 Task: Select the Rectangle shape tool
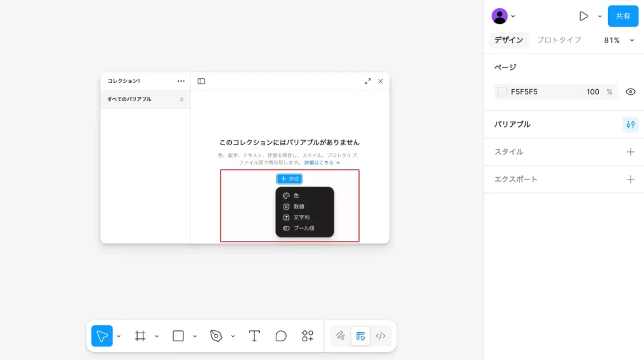click(178, 336)
